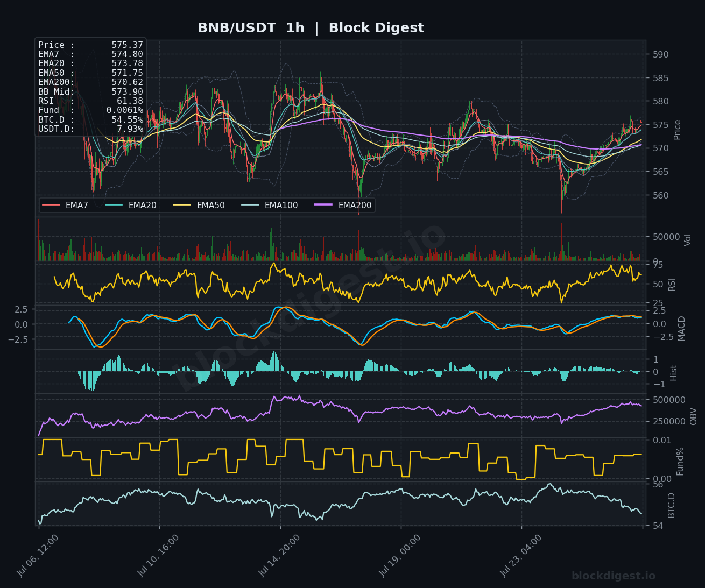
Task: Click the 585 price axis tick
Action: pyautogui.click(x=660, y=78)
